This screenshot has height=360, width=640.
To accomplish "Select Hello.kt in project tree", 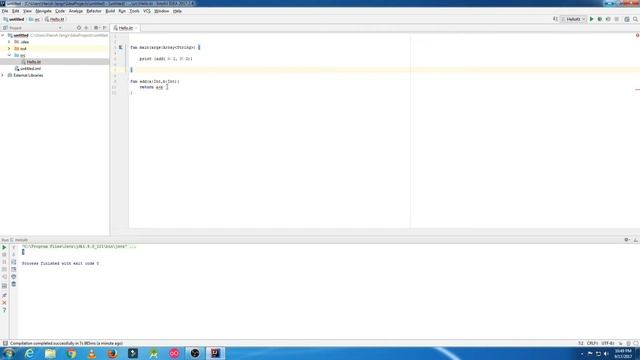I will [33, 62].
